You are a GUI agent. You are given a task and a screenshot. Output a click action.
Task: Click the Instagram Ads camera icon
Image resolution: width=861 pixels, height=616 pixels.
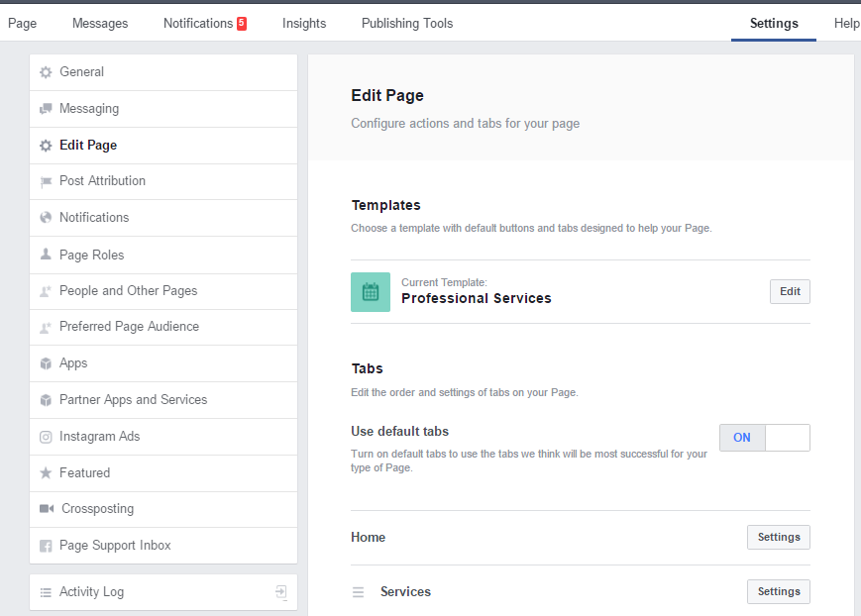tap(46, 437)
